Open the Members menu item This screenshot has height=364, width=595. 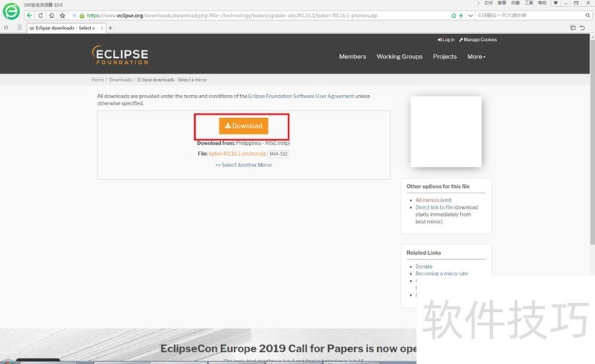[353, 56]
